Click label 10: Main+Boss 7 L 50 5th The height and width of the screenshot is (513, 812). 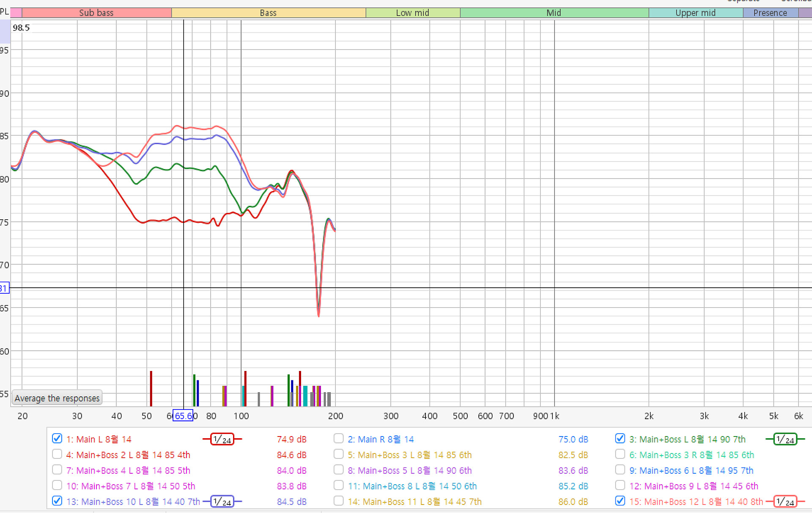click(x=131, y=486)
